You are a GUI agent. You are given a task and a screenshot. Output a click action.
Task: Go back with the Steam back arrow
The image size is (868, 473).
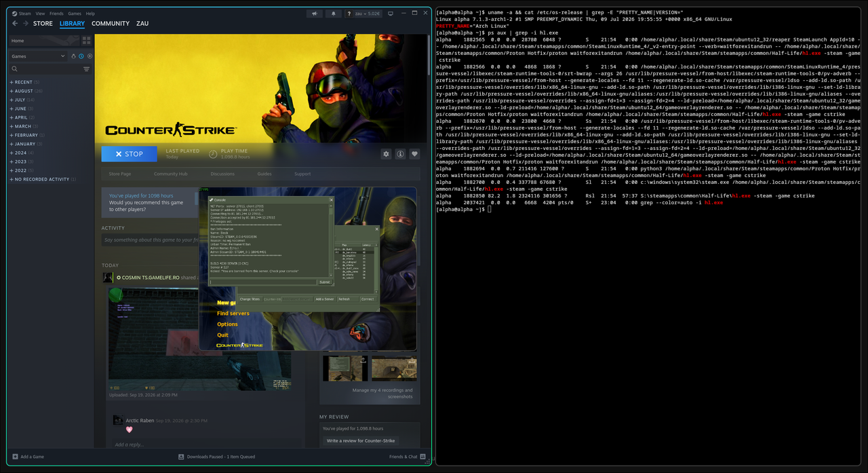pos(15,23)
